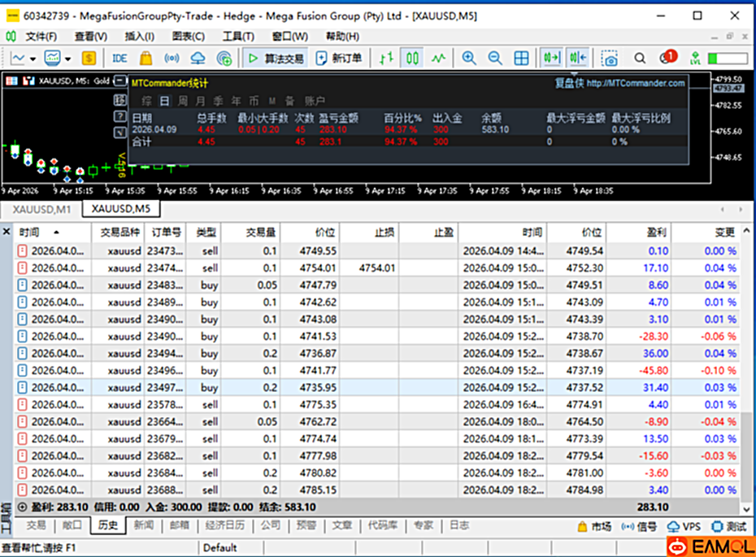Open the http://MTCommander.com link
This screenshot has width=756, height=557.
coord(635,83)
